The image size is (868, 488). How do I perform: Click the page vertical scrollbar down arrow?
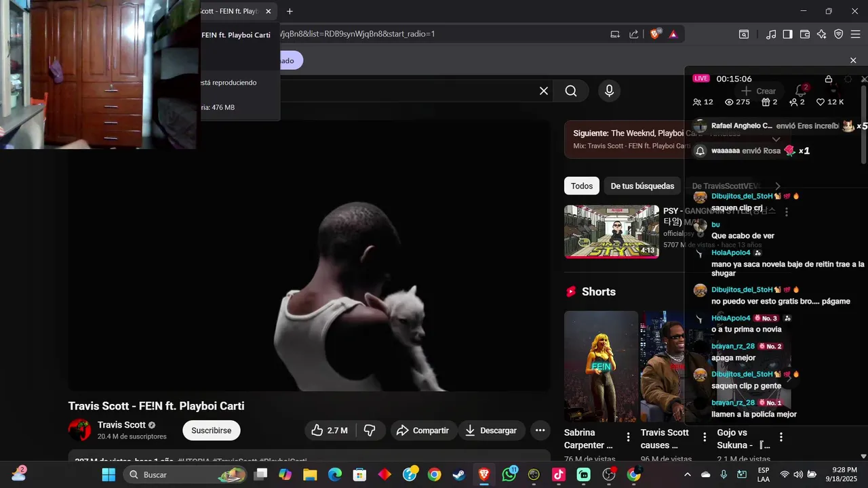(863, 456)
